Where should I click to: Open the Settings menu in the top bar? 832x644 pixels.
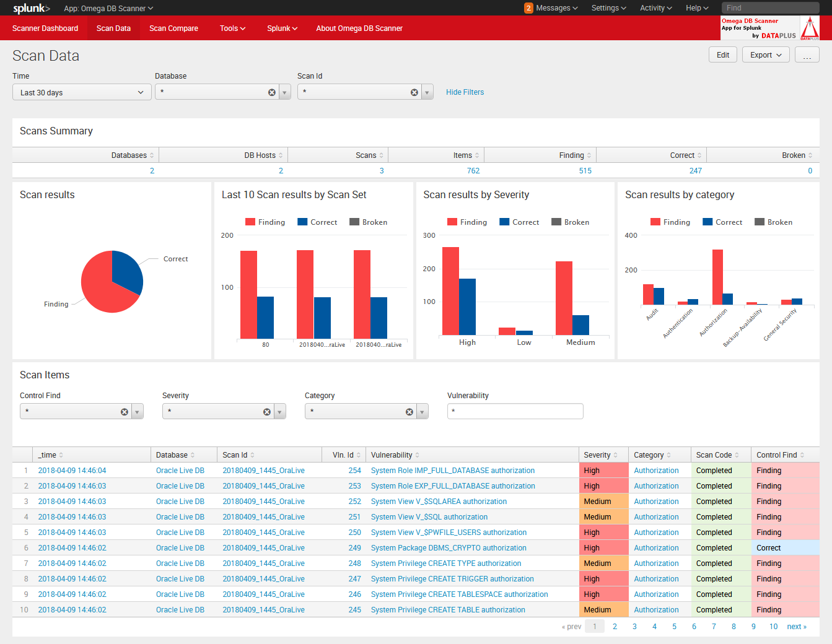[x=608, y=8]
